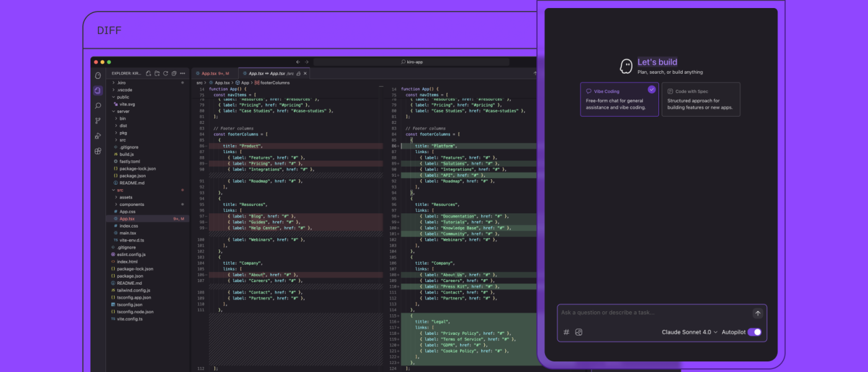
Task: Go back using the navigation left arrow
Action: pos(298,63)
